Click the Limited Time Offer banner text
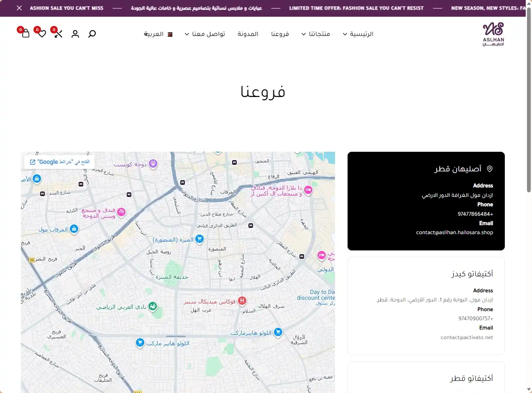The height and width of the screenshot is (393, 532). pyautogui.click(x=356, y=8)
